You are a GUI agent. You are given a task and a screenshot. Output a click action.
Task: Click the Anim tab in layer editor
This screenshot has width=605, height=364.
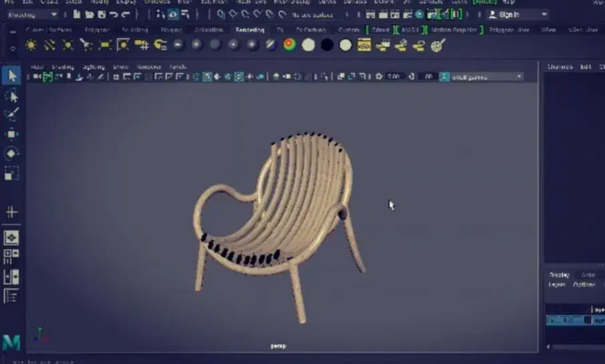pos(588,275)
